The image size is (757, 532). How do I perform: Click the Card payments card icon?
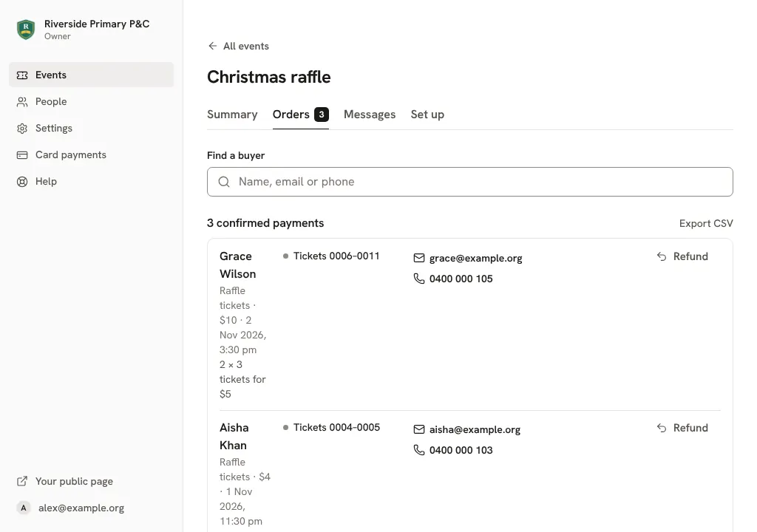pyautogui.click(x=22, y=155)
